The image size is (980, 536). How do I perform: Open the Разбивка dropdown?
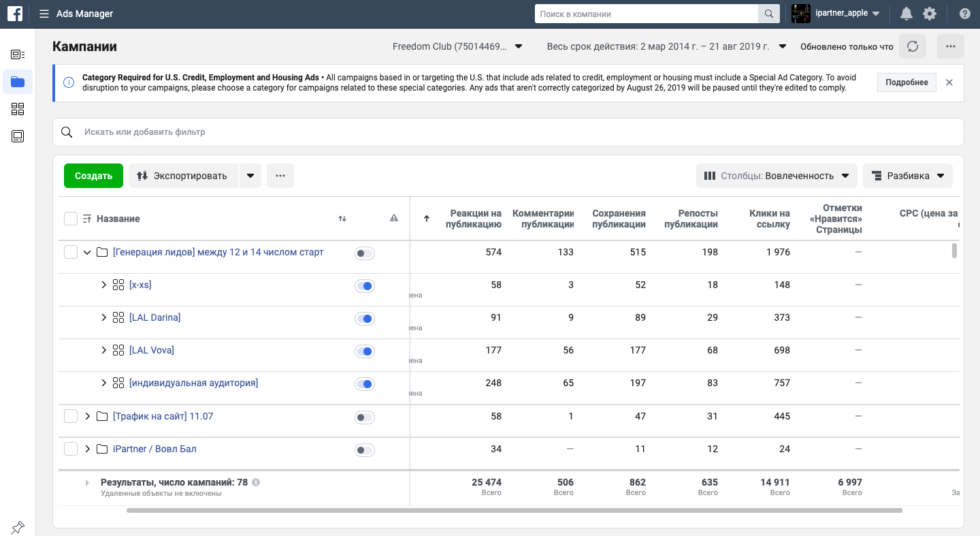(908, 176)
